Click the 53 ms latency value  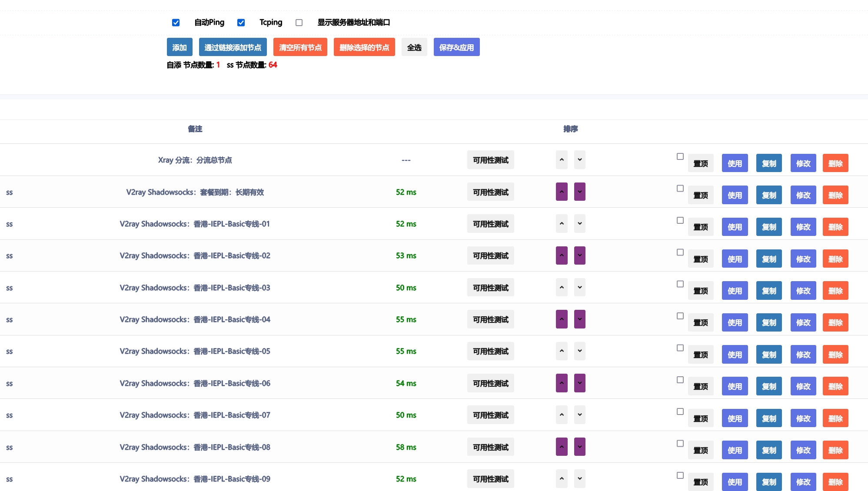[406, 255]
